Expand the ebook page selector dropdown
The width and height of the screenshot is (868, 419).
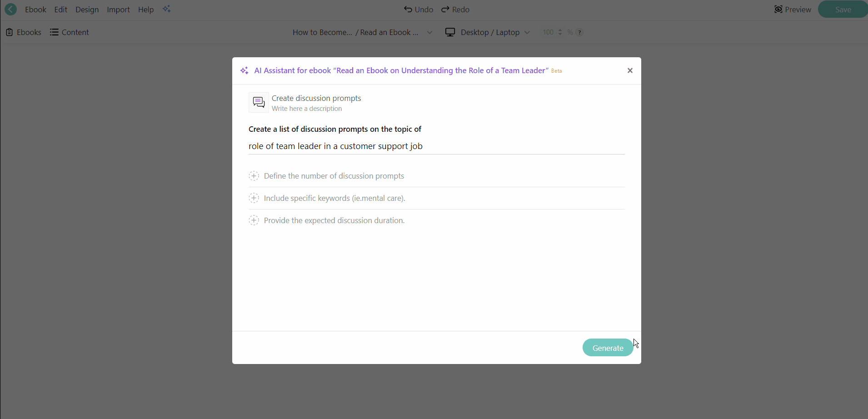(x=430, y=32)
